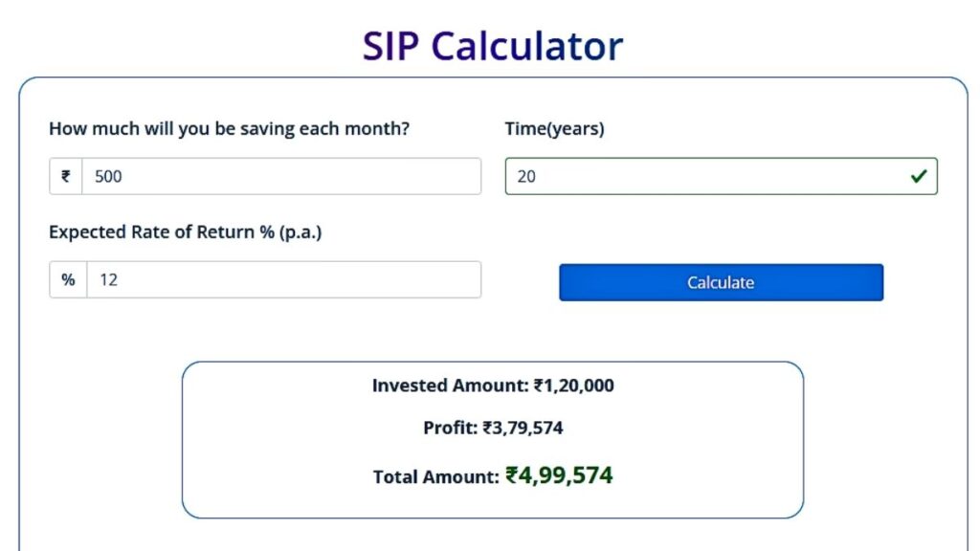Click the Time(years) field label

pyautogui.click(x=555, y=127)
